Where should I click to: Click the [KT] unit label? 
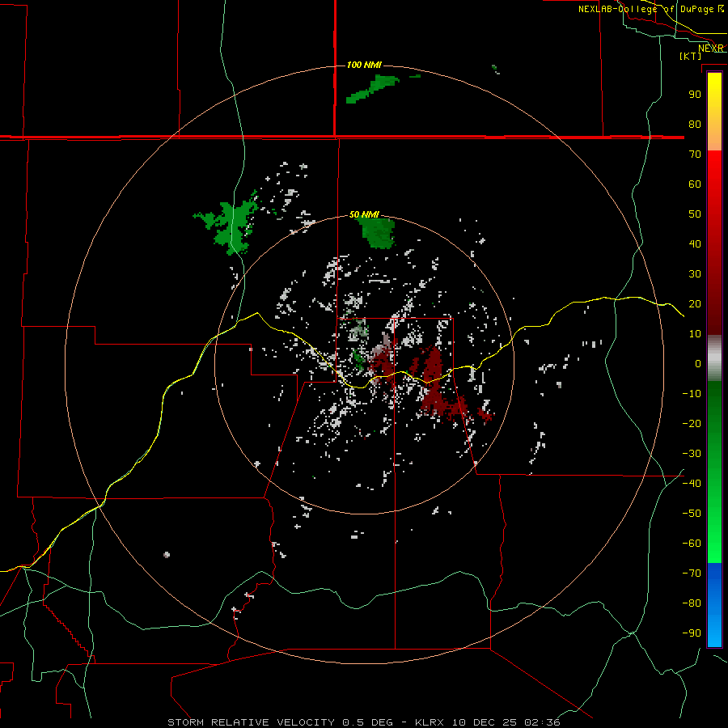point(691,56)
